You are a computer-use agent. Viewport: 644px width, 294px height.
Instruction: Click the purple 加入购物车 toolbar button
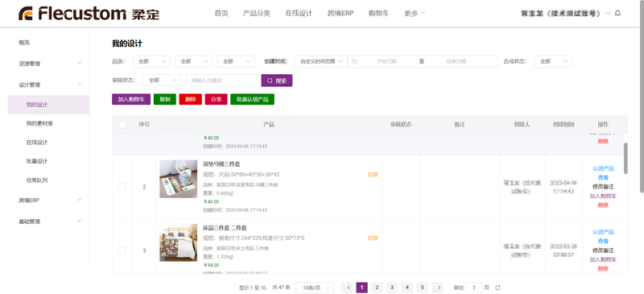tap(131, 99)
